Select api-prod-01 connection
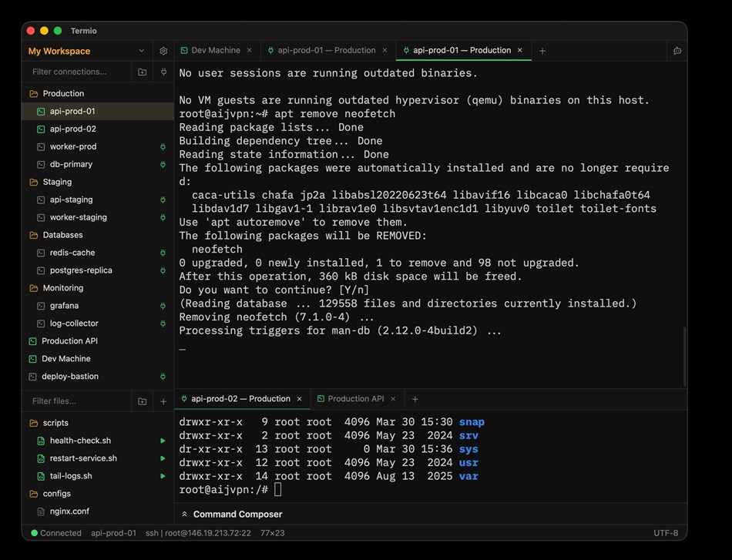This screenshot has height=560, width=732. (x=98, y=111)
